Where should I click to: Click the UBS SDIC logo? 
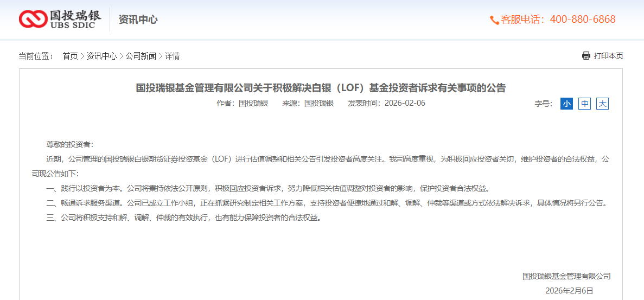(x=60, y=19)
